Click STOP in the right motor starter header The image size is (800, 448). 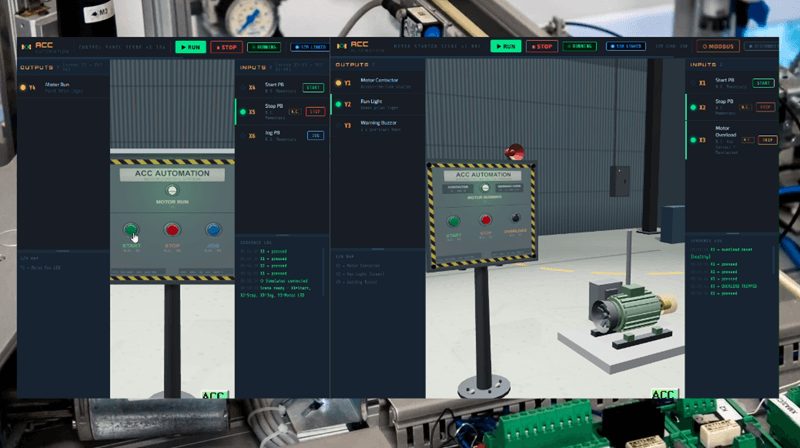tap(542, 46)
